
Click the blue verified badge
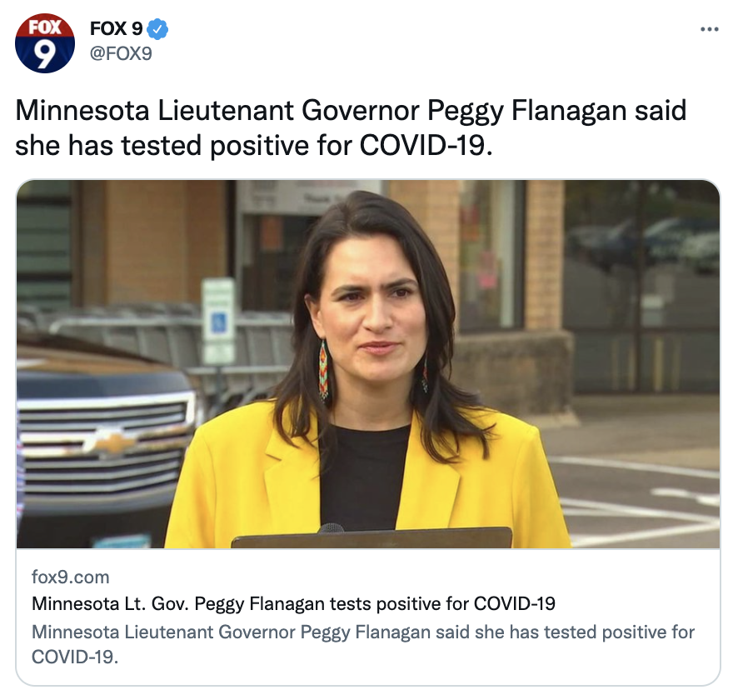click(157, 29)
